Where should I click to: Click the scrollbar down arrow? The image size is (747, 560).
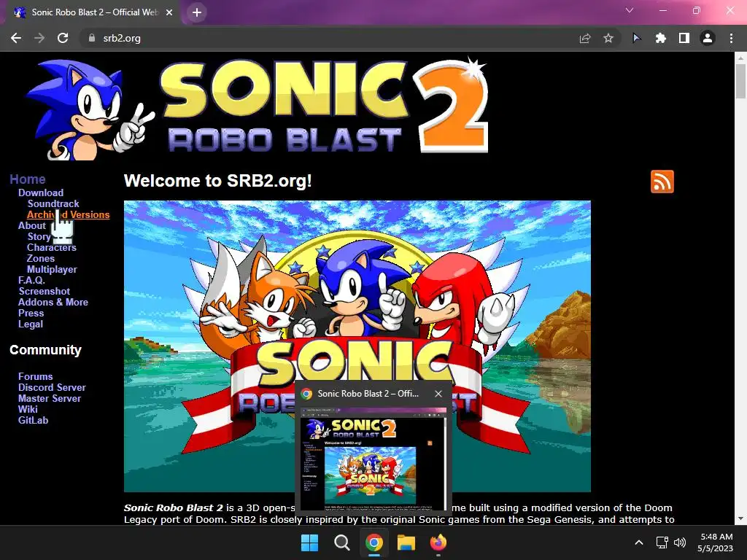coord(740,518)
